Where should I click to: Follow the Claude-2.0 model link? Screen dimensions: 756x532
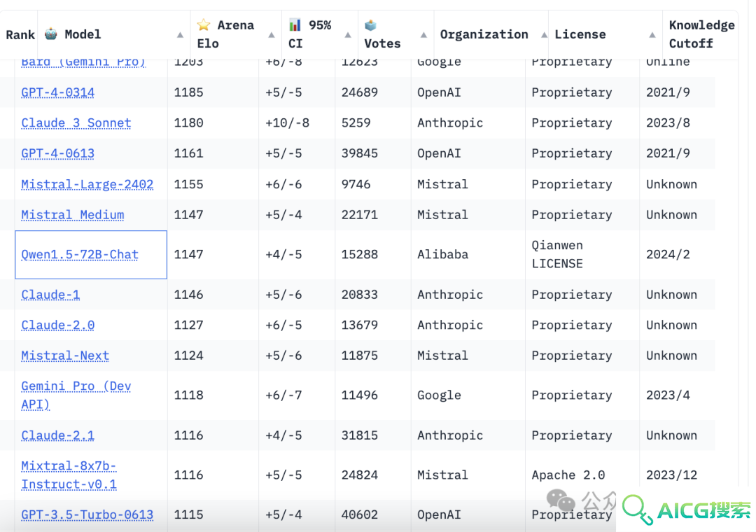click(x=58, y=325)
